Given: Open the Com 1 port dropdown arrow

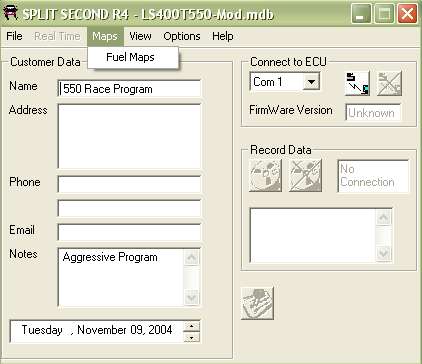Looking at the screenshot, I should (x=311, y=82).
